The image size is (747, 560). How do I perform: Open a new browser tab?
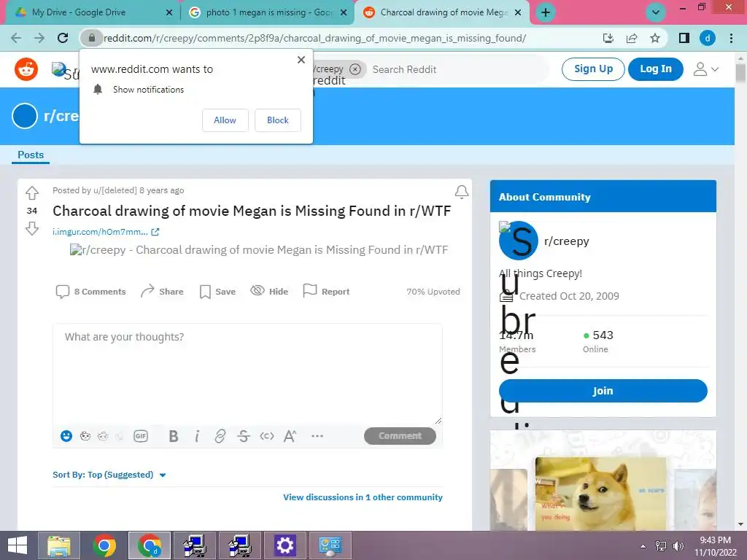coord(546,12)
